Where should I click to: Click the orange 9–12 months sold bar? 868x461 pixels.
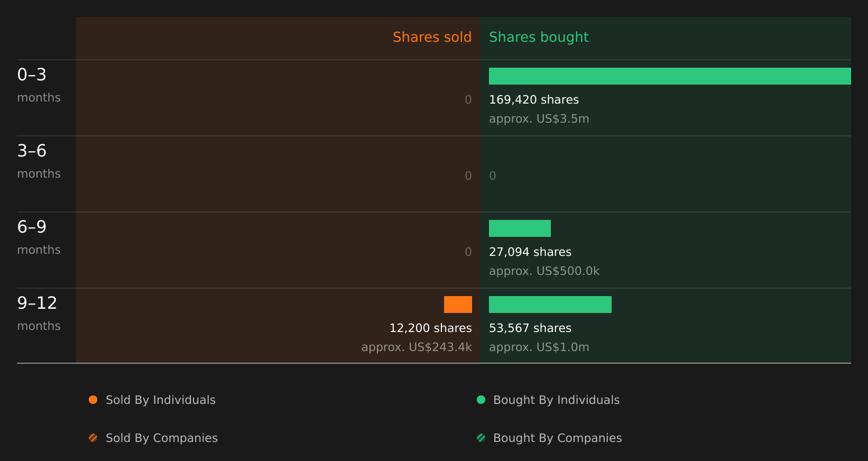458,305
